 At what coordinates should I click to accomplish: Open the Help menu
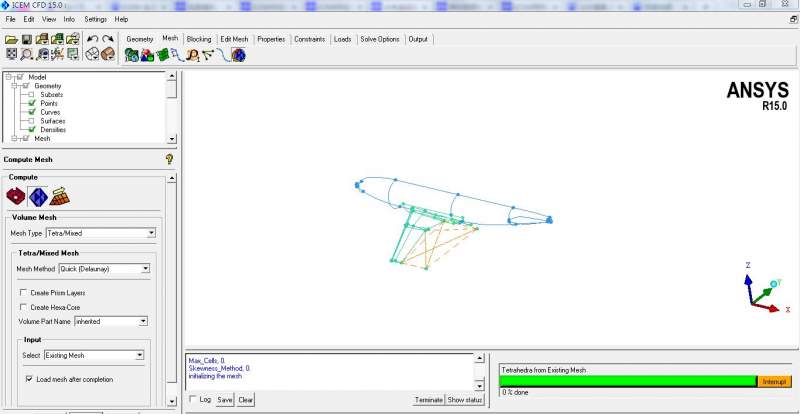tap(121, 19)
